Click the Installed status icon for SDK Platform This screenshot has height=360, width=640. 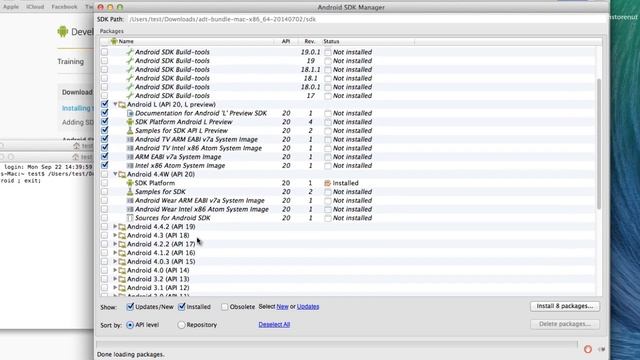coord(327,183)
